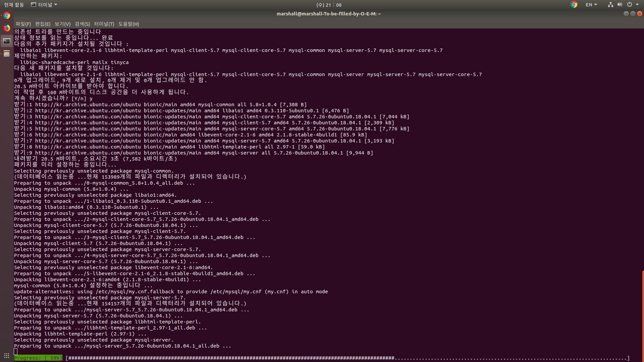
Task: Open Google Chrome from the dock
Action: 7,16
